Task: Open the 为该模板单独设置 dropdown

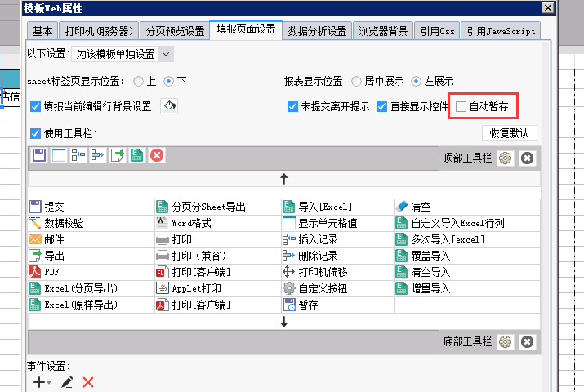Action: pyautogui.click(x=123, y=55)
